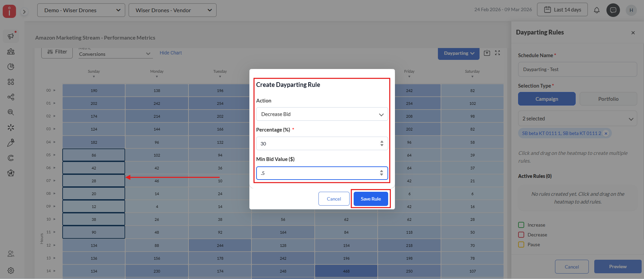Click the Percentage field stepper arrows

point(382,143)
